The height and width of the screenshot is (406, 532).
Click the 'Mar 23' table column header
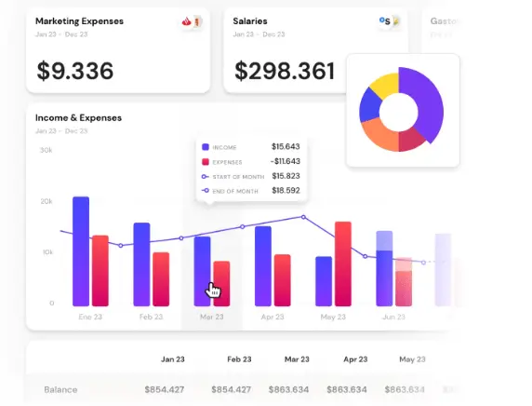[297, 359]
